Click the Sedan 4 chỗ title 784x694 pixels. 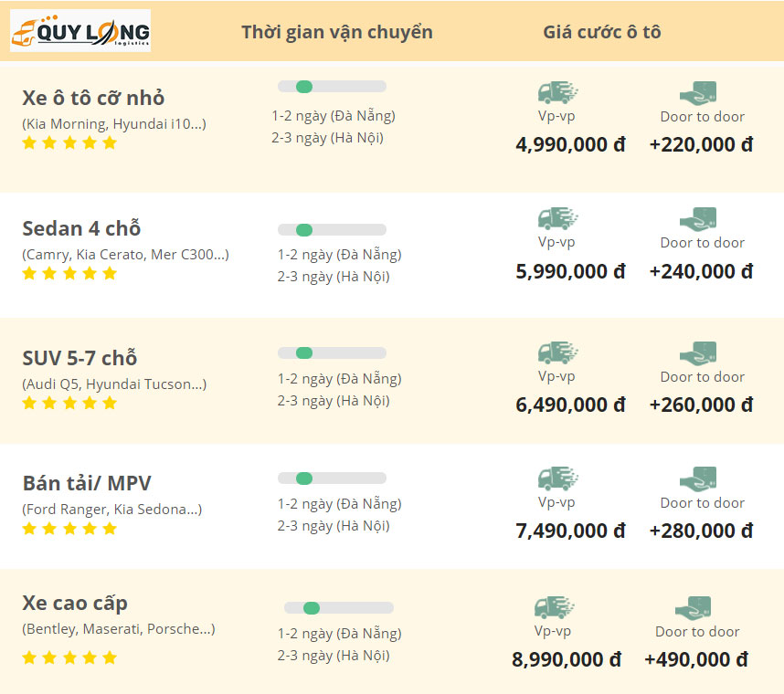[81, 228]
